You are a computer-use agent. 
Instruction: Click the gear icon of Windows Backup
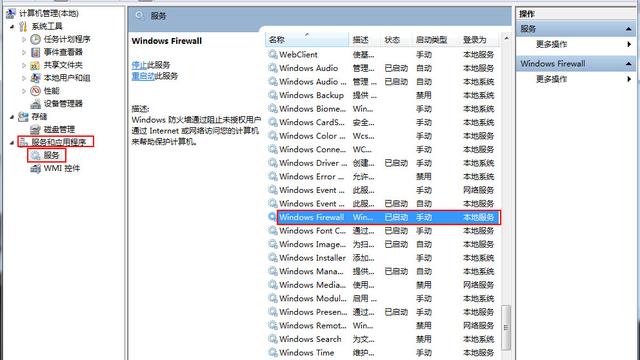(272, 95)
